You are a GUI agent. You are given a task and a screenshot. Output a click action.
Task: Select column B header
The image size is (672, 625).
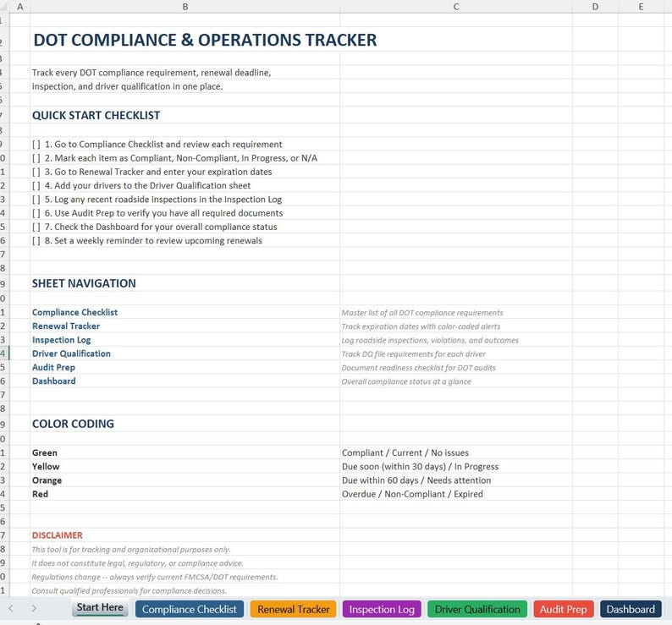tap(185, 7)
